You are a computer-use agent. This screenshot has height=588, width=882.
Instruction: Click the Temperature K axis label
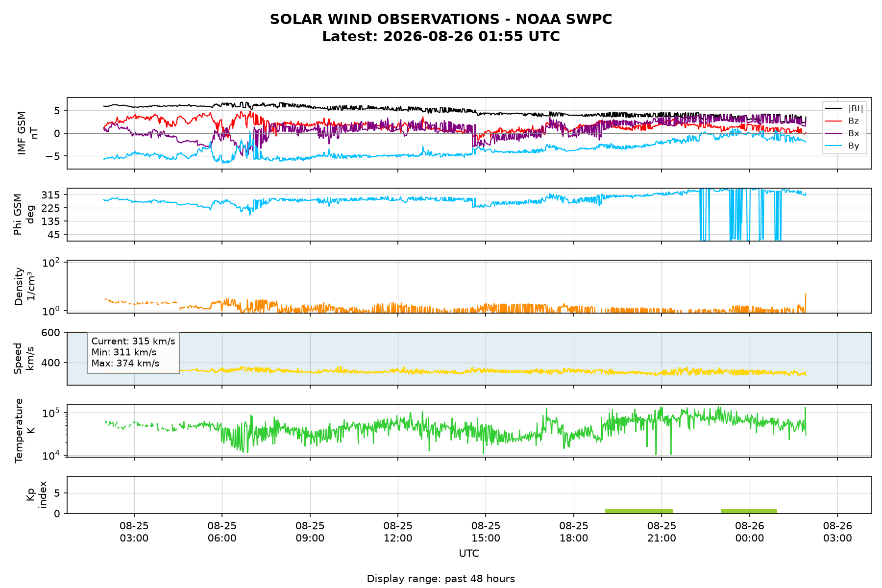pos(24,430)
